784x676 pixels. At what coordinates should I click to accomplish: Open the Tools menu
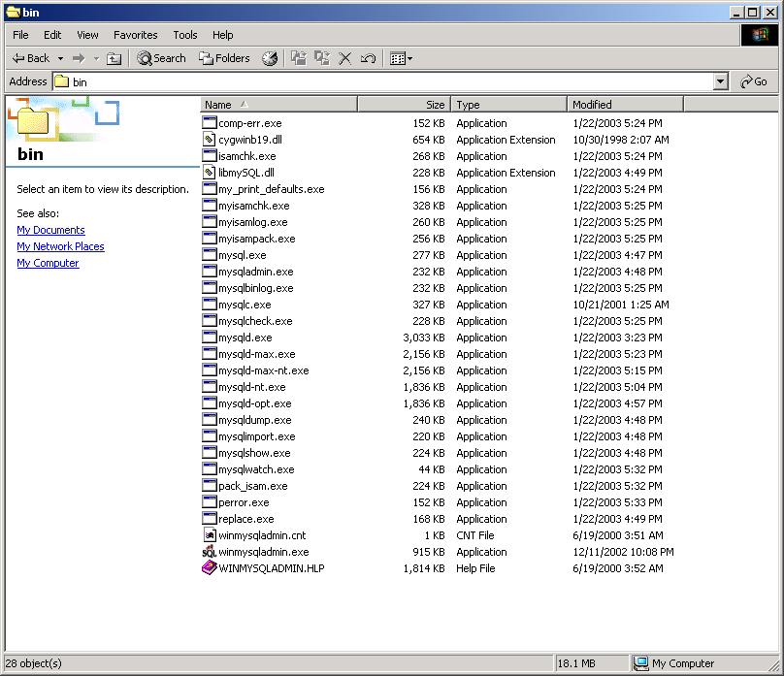(184, 35)
